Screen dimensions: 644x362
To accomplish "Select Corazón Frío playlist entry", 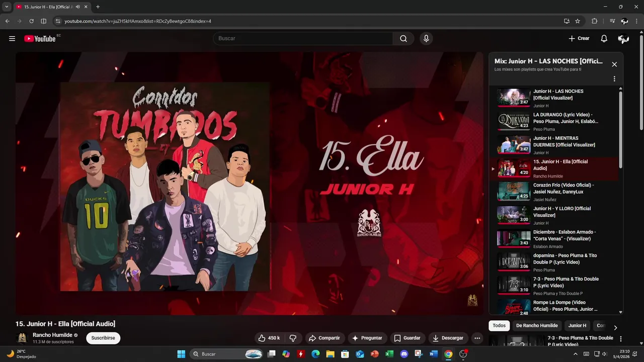I will point(554,192).
